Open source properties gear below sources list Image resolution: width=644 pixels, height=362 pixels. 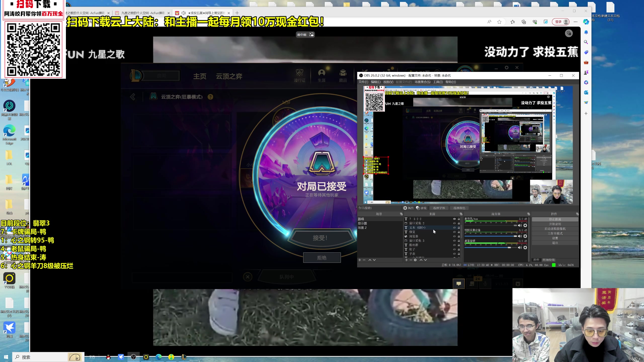[415, 260]
